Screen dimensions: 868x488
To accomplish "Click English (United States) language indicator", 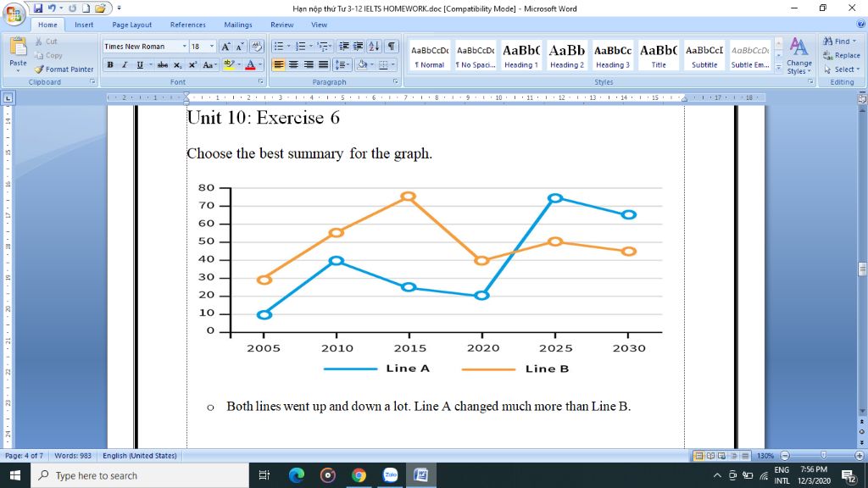I will (x=140, y=455).
